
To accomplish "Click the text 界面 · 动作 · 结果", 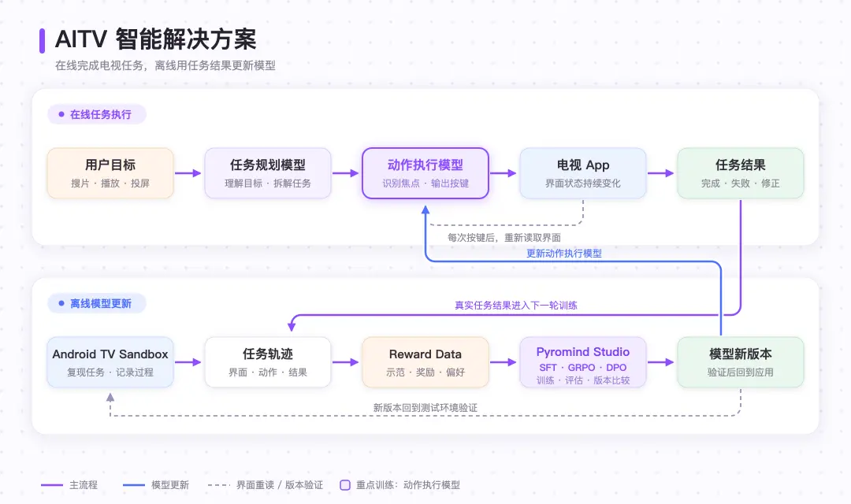I will pos(268,372).
